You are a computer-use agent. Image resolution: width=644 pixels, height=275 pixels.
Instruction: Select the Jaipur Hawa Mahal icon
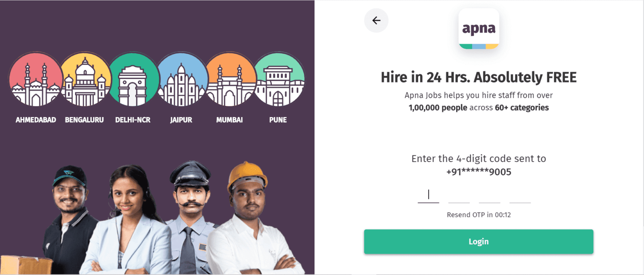click(181, 80)
